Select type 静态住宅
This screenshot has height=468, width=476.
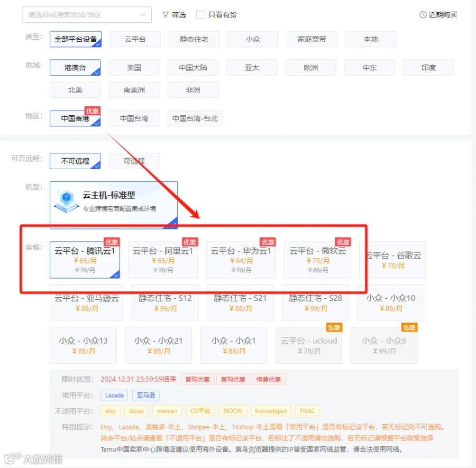[194, 39]
